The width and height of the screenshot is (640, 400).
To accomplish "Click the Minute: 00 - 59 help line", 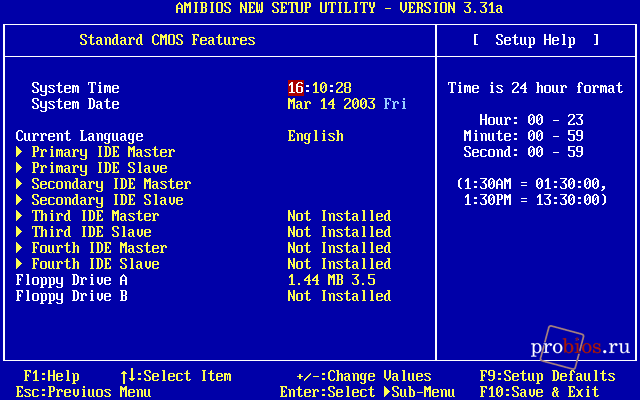I will pos(523,136).
